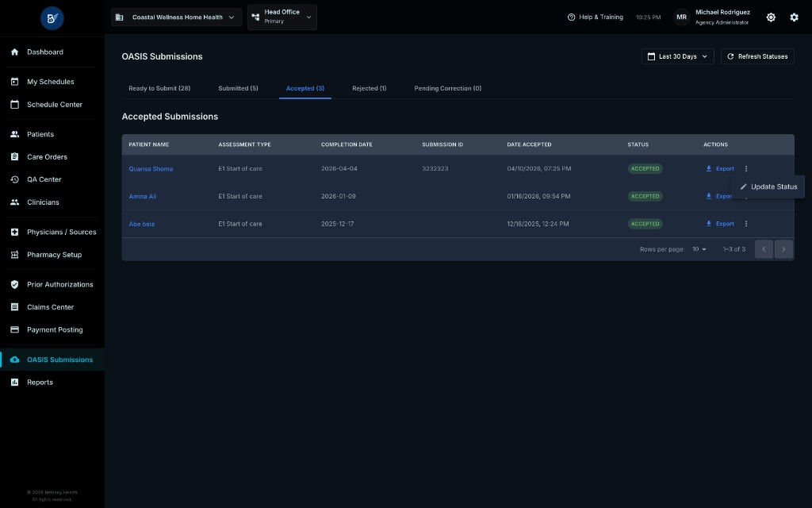Viewport: 812px width, 508px height.
Task: Click the download icon in Quansa Shoma row
Action: [708, 168]
